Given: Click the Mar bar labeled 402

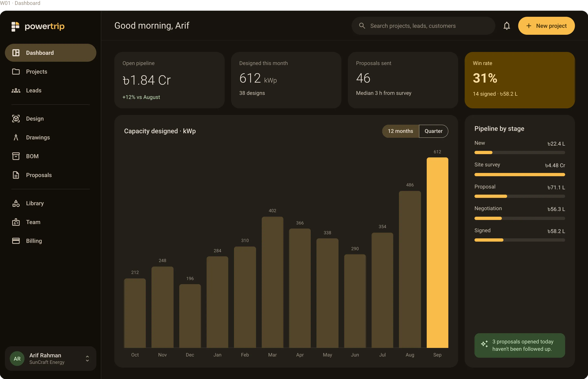Looking at the screenshot, I should pos(273,282).
